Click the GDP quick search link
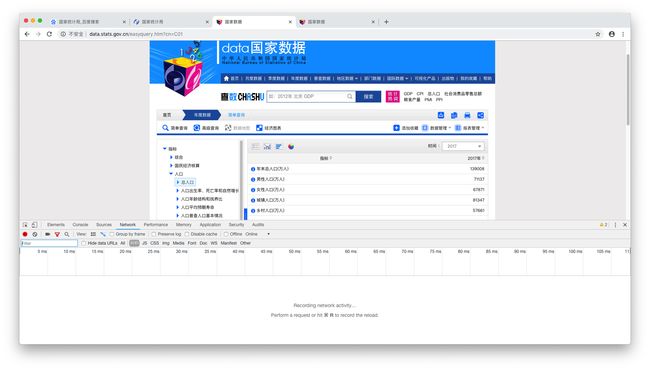 (x=408, y=94)
